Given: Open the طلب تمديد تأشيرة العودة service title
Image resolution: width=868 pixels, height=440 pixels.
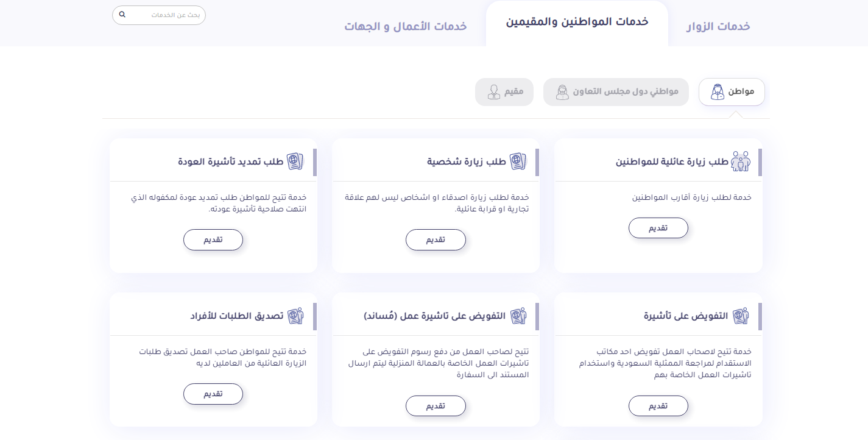Looking at the screenshot, I should tap(231, 161).
